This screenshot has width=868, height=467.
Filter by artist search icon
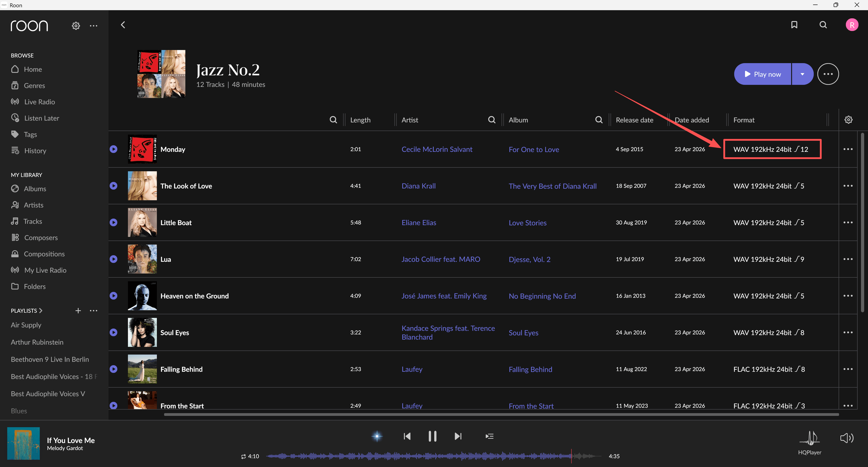[492, 120]
